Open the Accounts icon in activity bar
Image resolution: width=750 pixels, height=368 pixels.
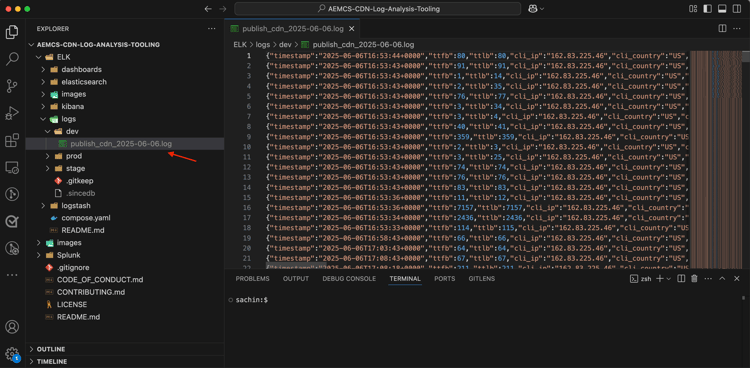click(12, 327)
